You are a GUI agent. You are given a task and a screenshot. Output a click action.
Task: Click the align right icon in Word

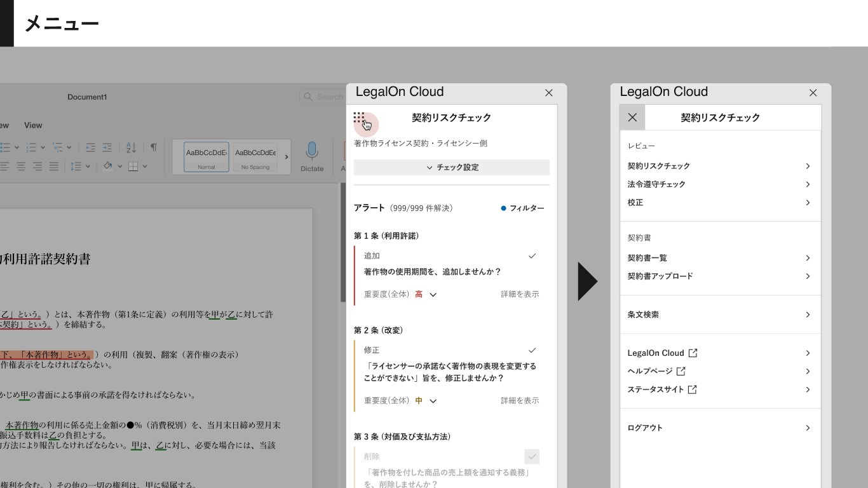coord(37,166)
